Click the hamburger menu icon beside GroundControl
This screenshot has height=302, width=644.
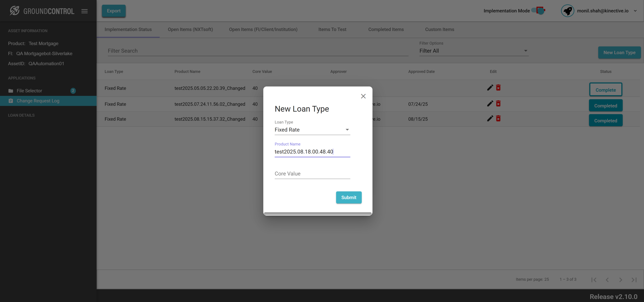(x=85, y=11)
